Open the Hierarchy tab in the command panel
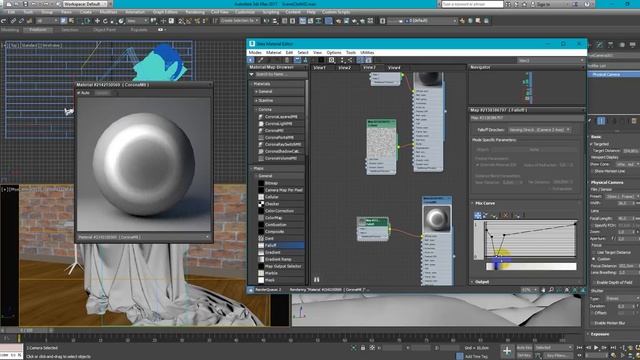The width and height of the screenshot is (640, 360). click(x=610, y=44)
